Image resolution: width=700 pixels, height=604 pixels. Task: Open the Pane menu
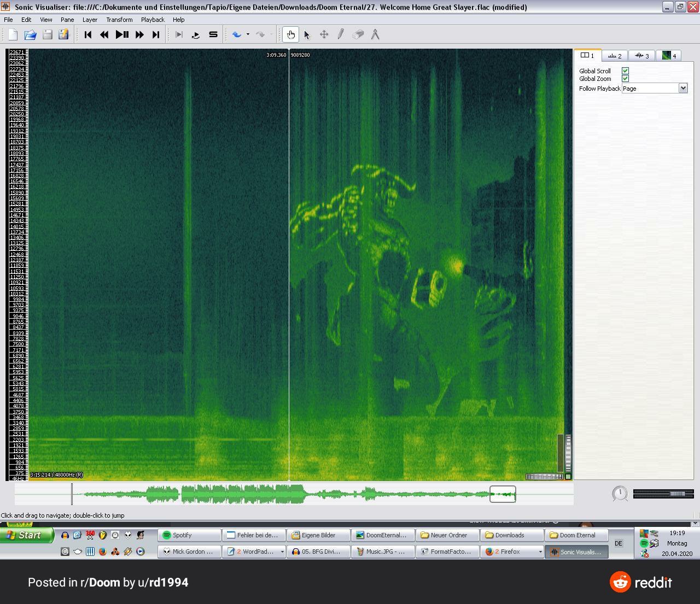[x=67, y=20]
